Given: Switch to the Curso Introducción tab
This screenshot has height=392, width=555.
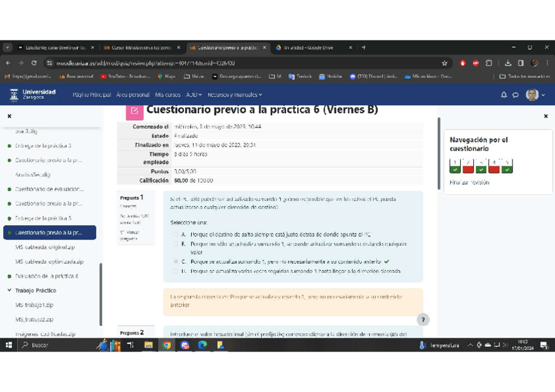Looking at the screenshot, I should click(141, 47).
